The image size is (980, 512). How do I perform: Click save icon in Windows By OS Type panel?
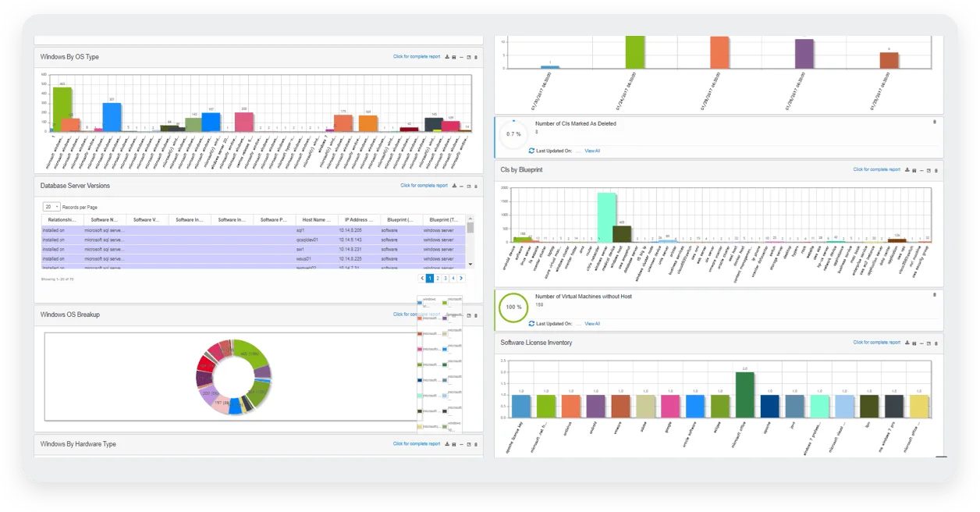point(453,57)
